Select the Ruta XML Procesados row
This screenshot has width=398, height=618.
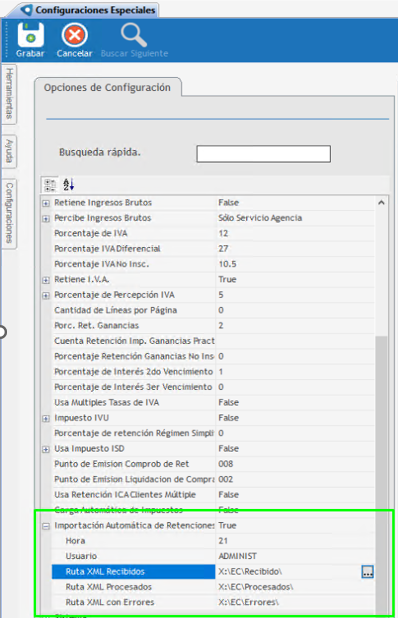[213, 587]
